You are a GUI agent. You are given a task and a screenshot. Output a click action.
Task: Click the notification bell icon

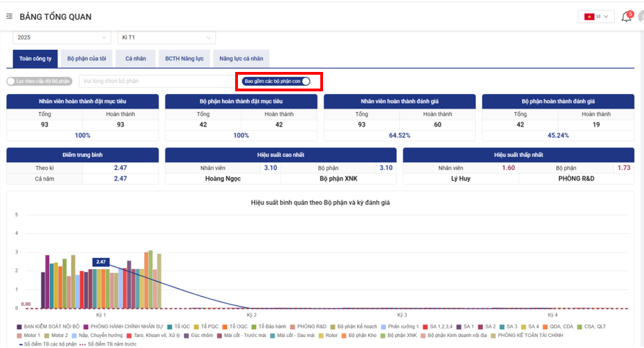coord(627,17)
